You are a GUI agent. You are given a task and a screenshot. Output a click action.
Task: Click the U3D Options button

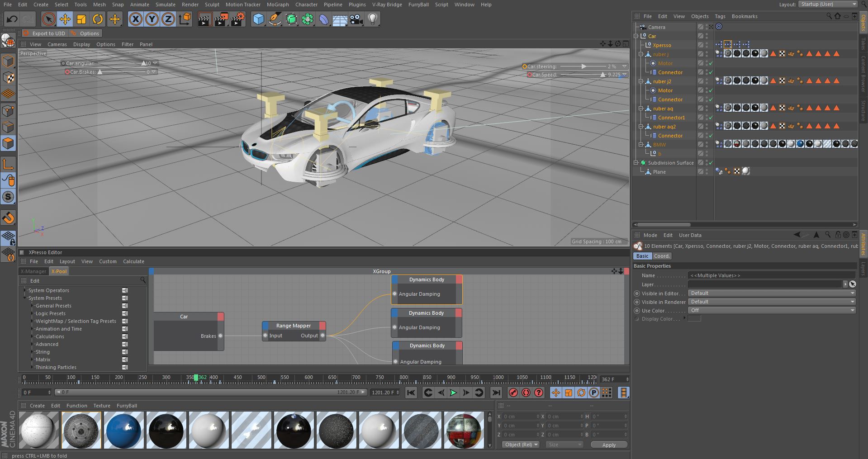click(85, 33)
